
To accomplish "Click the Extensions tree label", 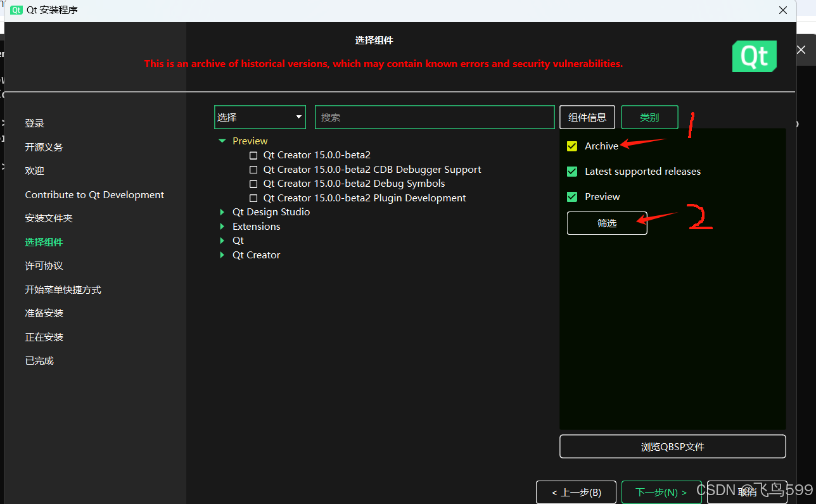I will click(x=257, y=227).
